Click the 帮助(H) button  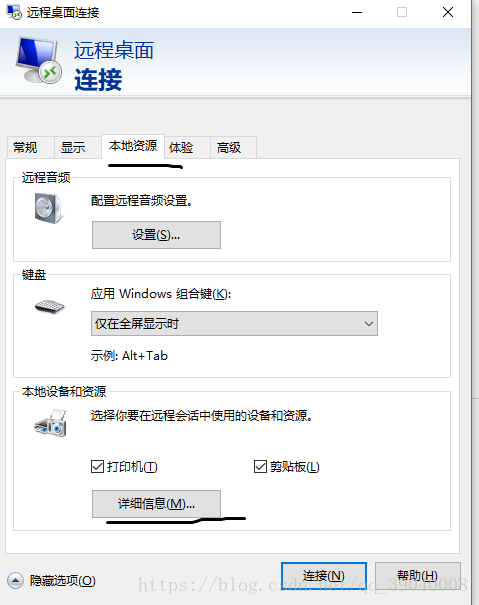418,576
